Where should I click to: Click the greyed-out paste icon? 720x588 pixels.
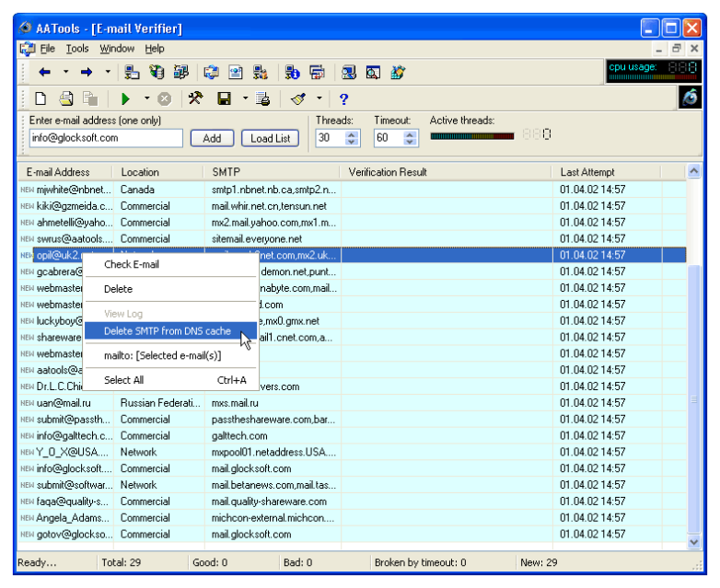click(90, 98)
